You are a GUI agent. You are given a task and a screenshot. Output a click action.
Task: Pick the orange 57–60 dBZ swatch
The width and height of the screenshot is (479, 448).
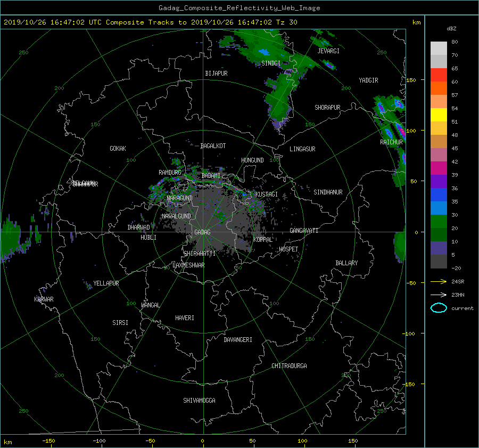pyautogui.click(x=439, y=88)
